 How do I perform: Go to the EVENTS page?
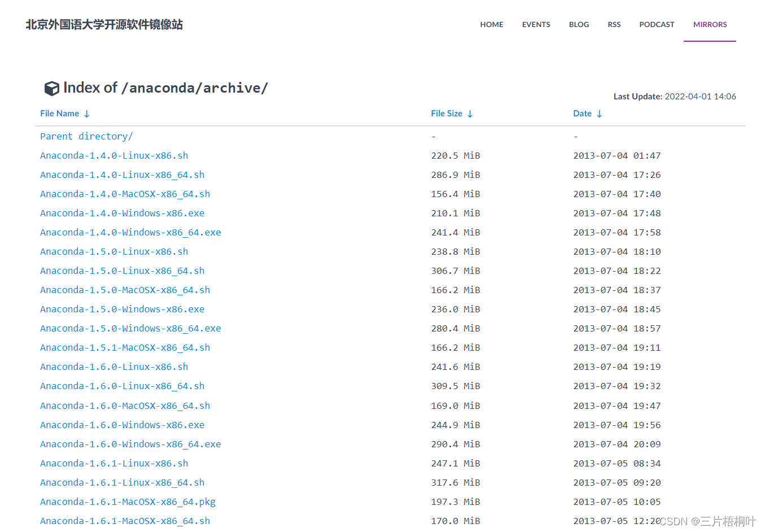(536, 25)
